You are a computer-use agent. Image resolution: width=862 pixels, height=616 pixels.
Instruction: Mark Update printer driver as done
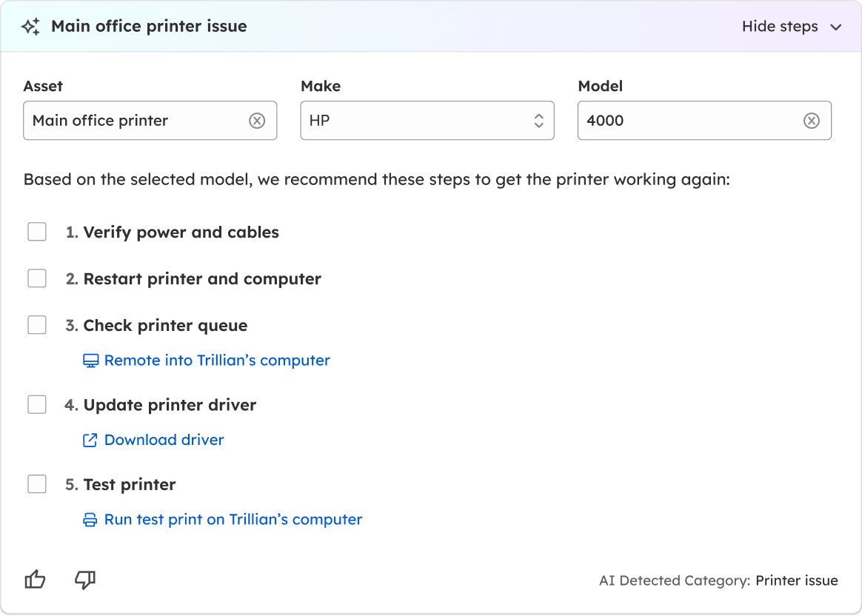[37, 404]
